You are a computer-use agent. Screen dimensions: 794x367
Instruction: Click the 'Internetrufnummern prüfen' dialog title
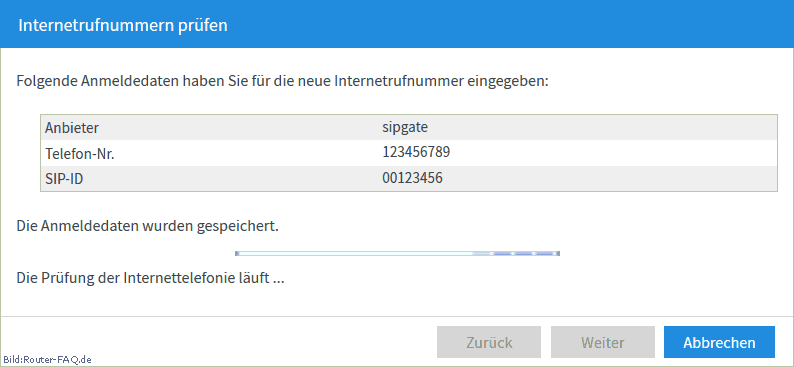click(123, 25)
